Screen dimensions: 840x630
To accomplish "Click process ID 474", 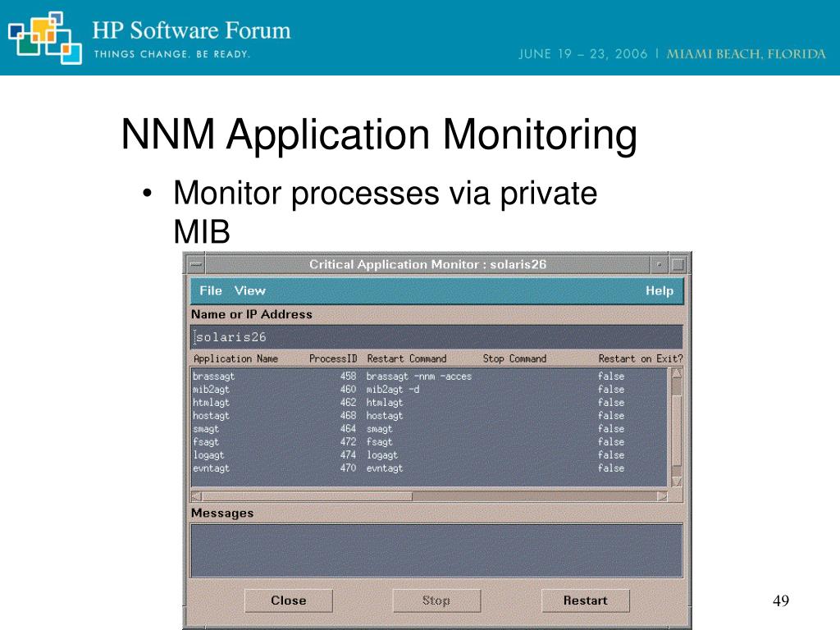I will tap(348, 454).
